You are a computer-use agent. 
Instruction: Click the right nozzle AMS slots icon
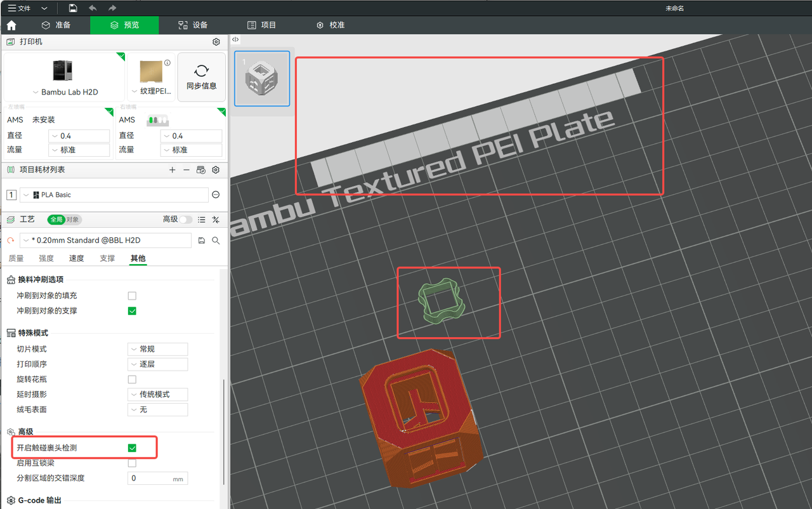click(157, 120)
